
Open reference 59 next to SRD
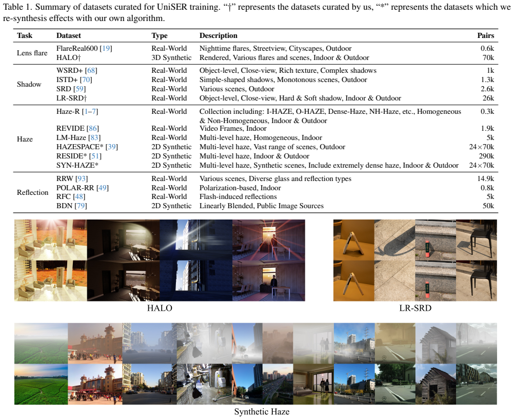pos(80,89)
